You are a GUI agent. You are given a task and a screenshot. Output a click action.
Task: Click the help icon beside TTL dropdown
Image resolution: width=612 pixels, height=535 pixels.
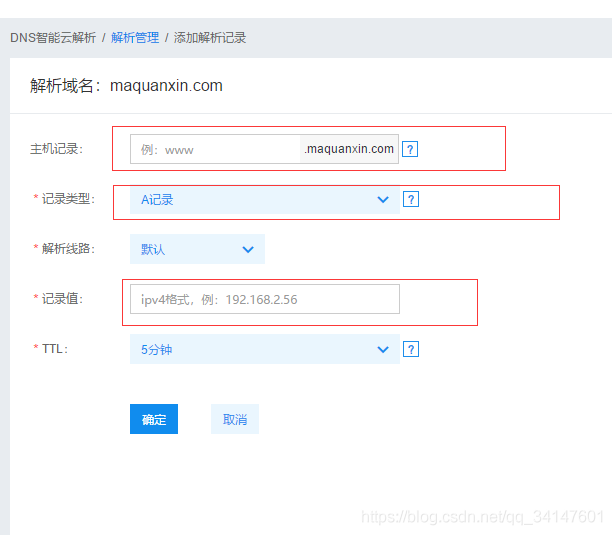point(410,349)
